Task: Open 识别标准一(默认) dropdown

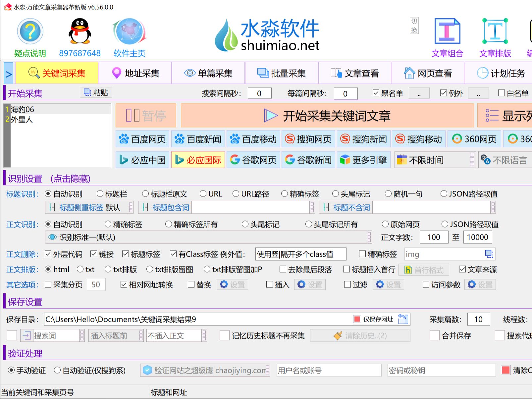Action: [x=208, y=237]
